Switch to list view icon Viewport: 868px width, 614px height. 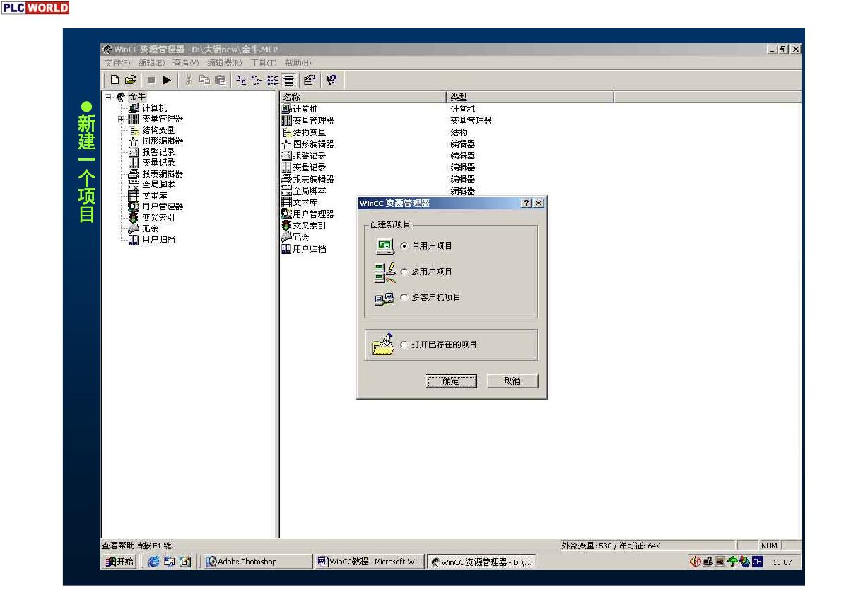click(272, 81)
